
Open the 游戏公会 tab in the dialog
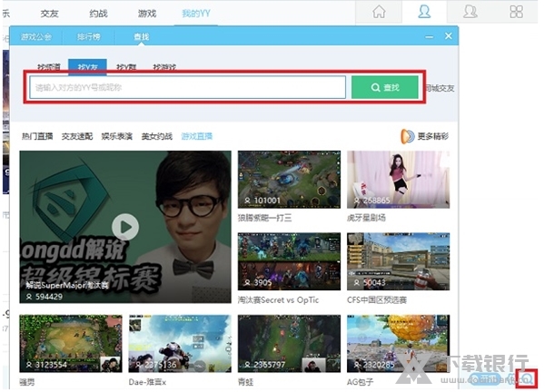[x=35, y=37]
